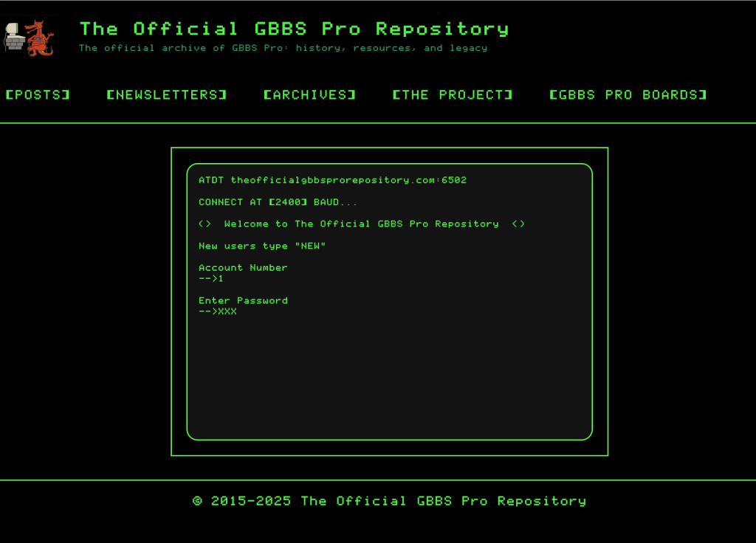The height and width of the screenshot is (543, 756).
Task: Select the Account Number entry prompt
Action: point(243,267)
